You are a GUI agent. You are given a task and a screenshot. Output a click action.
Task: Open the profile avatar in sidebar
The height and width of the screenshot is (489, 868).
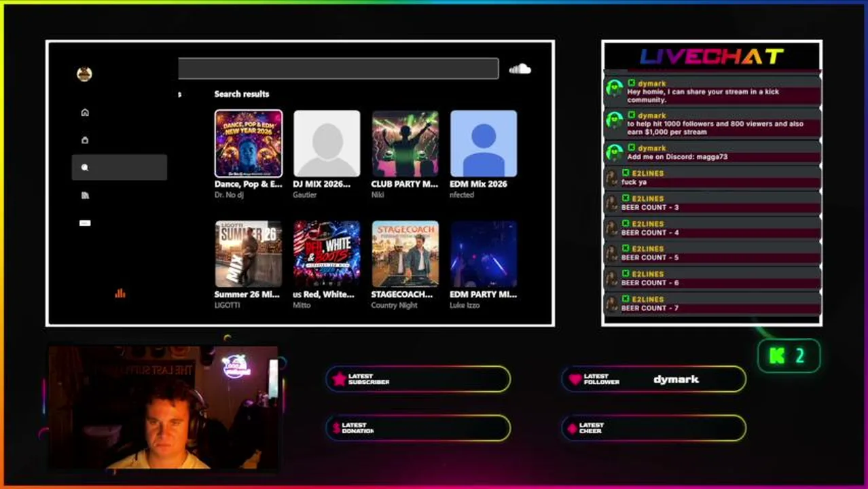[x=84, y=74]
